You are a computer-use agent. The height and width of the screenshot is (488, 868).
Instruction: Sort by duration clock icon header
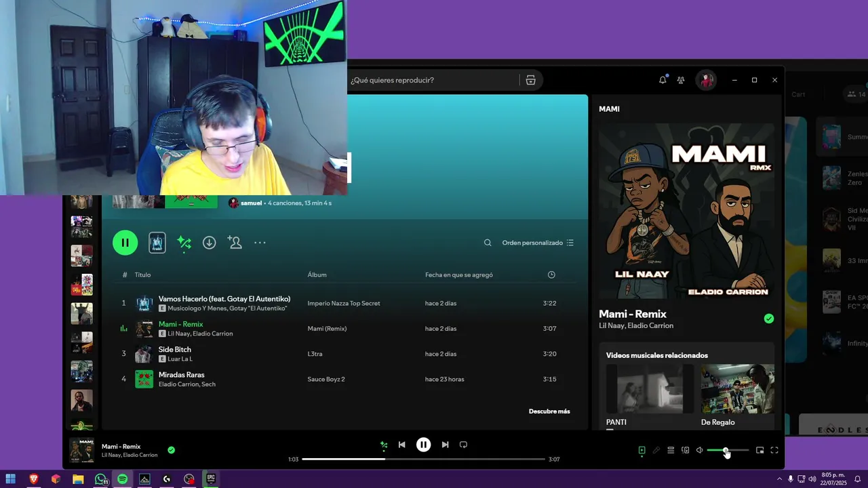[551, 274]
